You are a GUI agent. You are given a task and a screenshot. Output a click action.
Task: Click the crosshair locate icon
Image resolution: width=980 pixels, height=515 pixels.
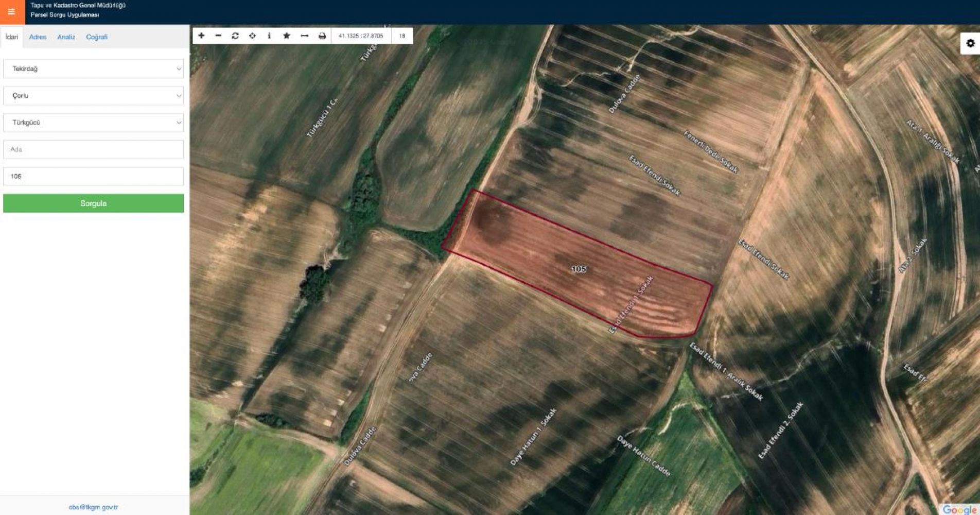[x=252, y=36]
